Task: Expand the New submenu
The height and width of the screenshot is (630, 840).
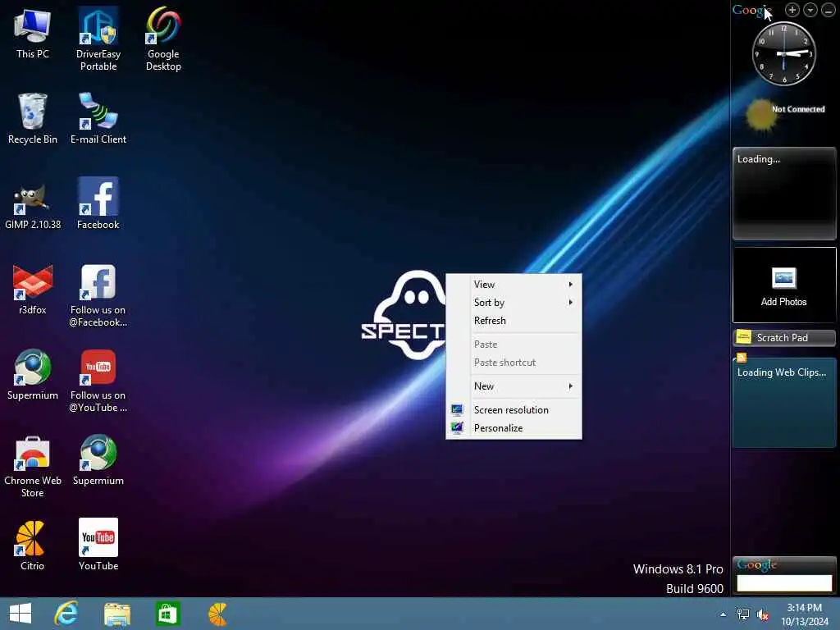Action: click(x=514, y=386)
